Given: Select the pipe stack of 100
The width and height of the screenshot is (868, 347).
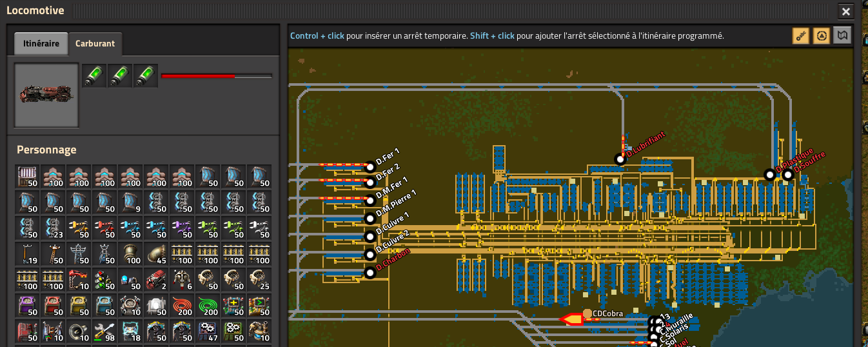Looking at the screenshot, I should [x=130, y=254].
